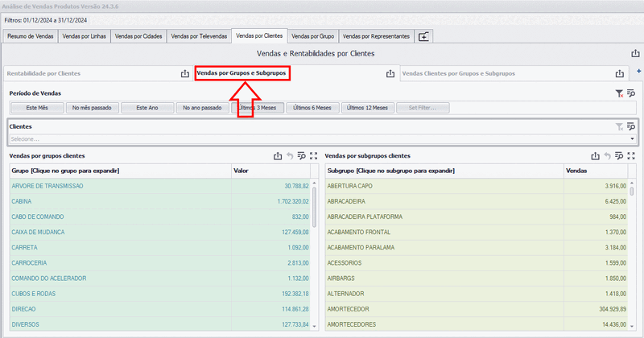Switch to Vendas por Cidades tab

(x=138, y=36)
